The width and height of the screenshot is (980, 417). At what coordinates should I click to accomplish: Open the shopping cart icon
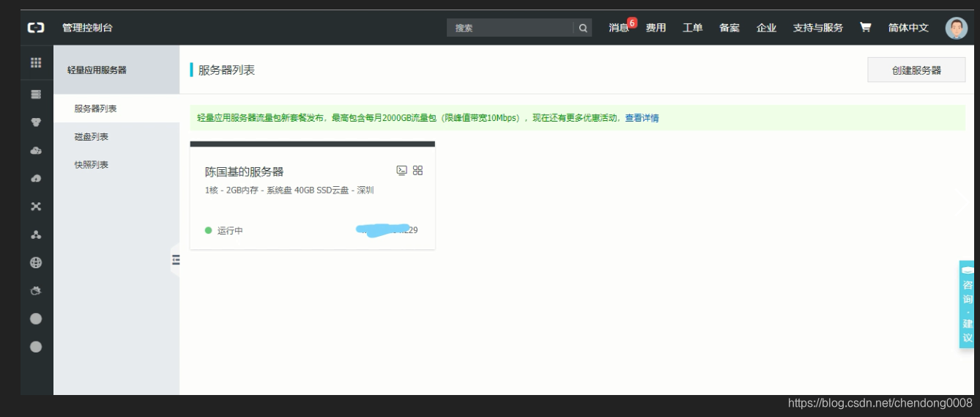point(866,28)
